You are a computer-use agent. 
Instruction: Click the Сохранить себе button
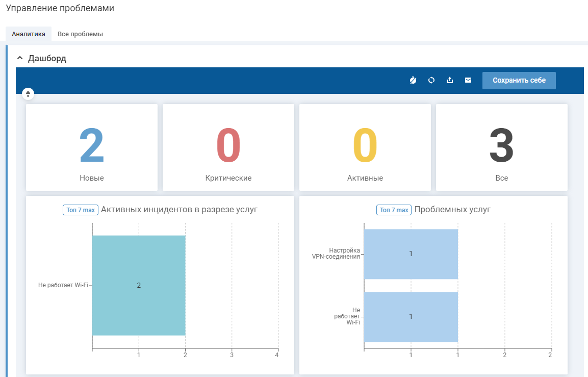[519, 80]
